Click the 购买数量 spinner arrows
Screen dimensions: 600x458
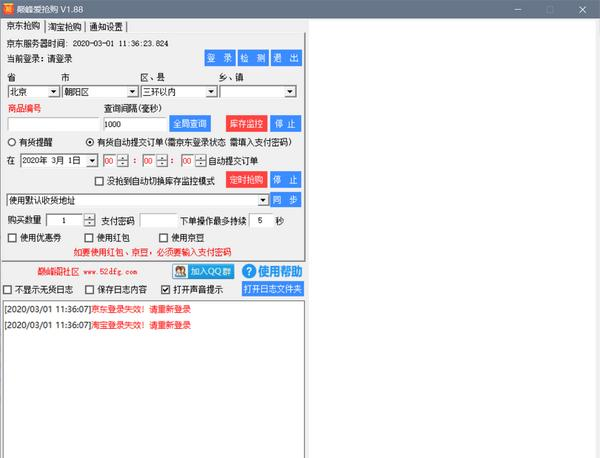pos(89,220)
